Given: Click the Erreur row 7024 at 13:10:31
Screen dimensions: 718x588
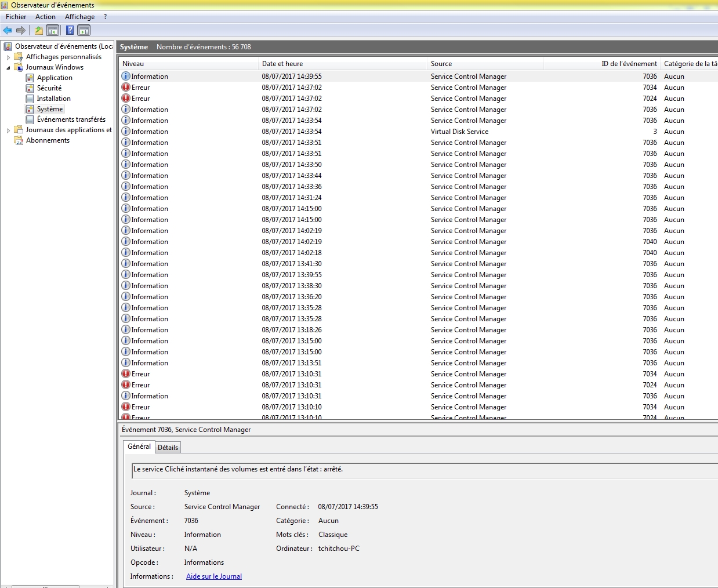Looking at the screenshot, I should [x=418, y=385].
